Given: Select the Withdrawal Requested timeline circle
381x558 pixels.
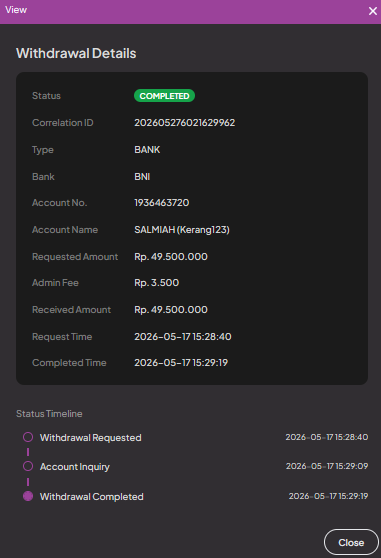Looking at the screenshot, I should point(28,437).
